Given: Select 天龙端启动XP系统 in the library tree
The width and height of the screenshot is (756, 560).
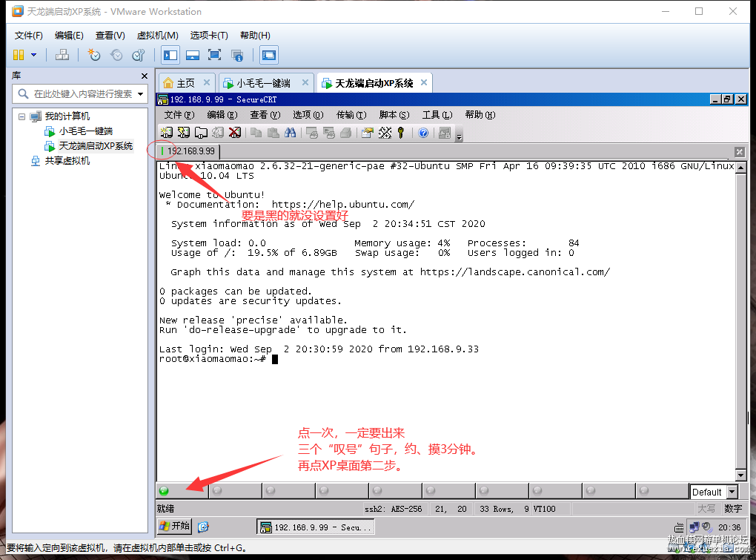Looking at the screenshot, I should click(x=96, y=145).
